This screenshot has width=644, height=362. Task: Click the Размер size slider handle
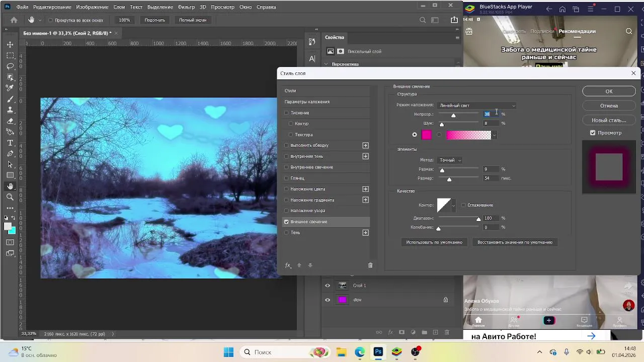tap(449, 179)
